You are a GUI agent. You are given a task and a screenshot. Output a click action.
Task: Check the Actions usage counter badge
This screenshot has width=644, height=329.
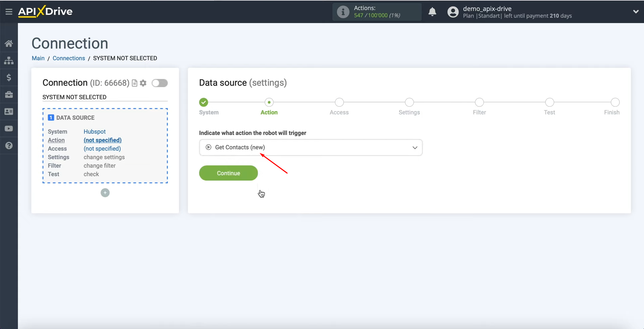click(x=377, y=12)
